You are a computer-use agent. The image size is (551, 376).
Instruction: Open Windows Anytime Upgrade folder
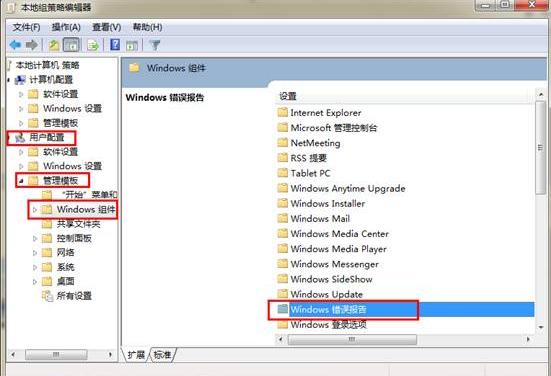click(x=342, y=188)
